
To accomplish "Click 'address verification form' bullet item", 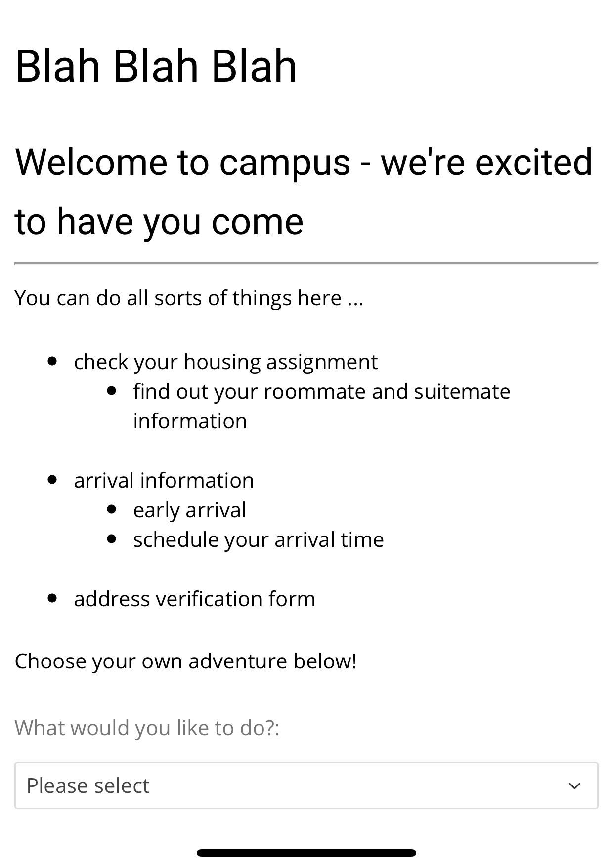I will (x=195, y=598).
